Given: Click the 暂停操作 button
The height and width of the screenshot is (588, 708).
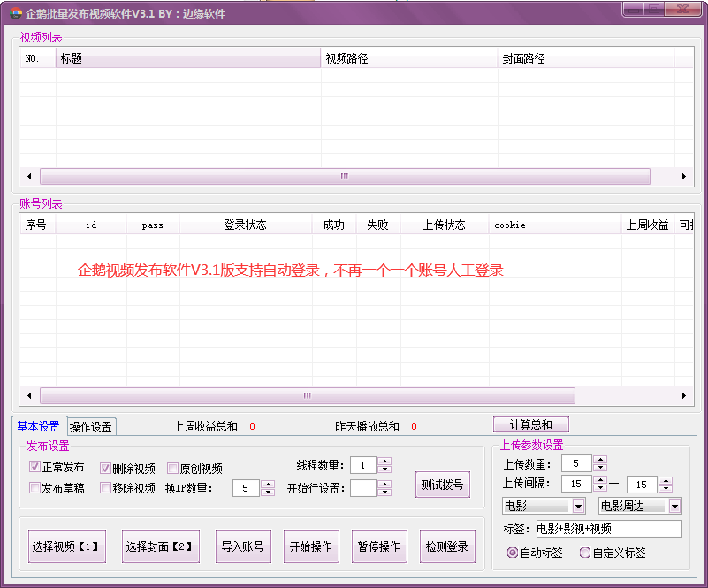Looking at the screenshot, I should tap(379, 546).
